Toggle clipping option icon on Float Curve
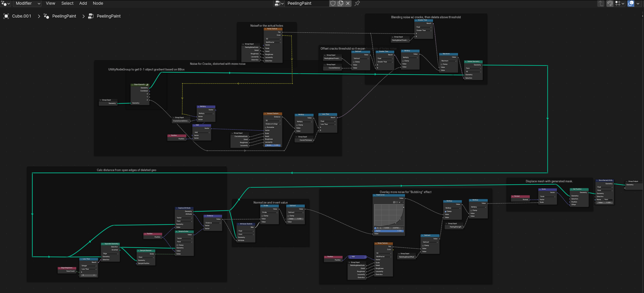 399,202
